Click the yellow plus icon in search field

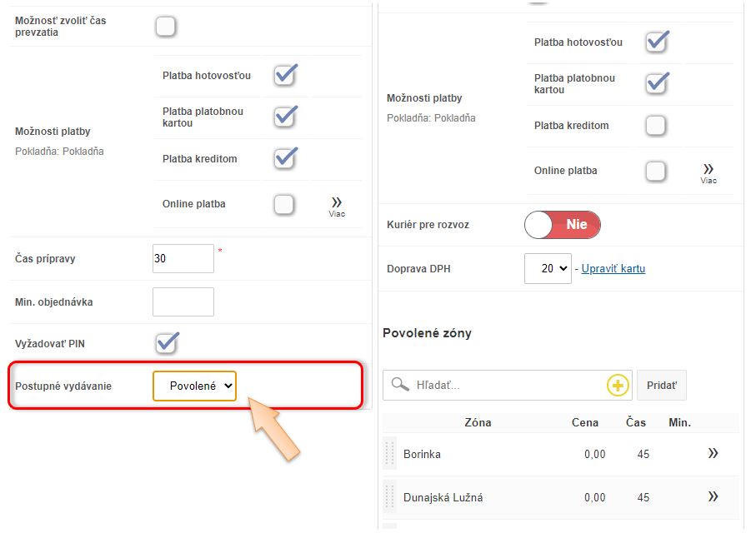617,385
